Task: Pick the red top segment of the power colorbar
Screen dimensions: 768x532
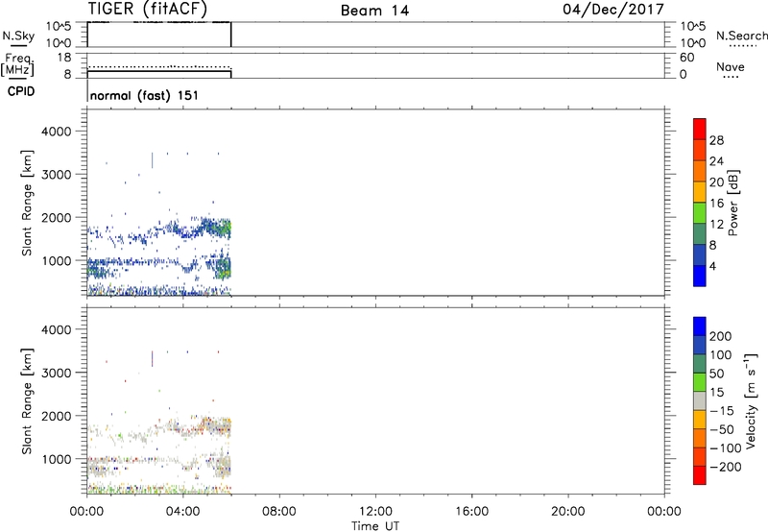Action: tap(700, 129)
